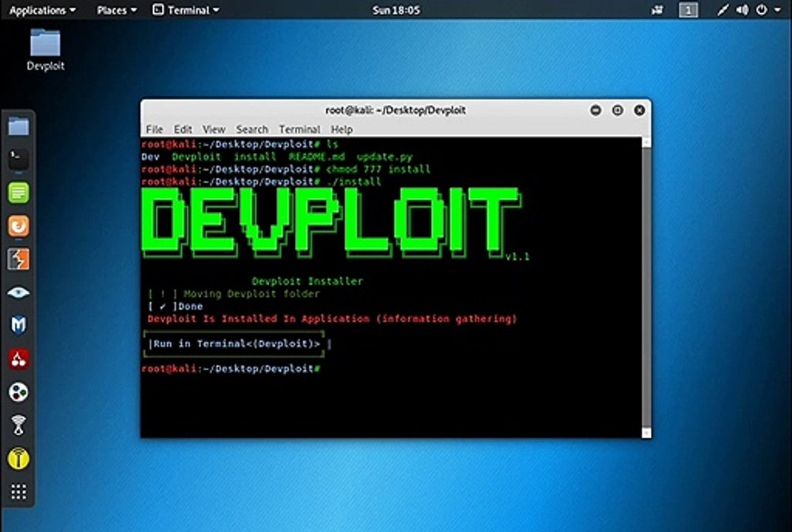
Task: Click the terminal vertical scrollbar
Action: 646,287
